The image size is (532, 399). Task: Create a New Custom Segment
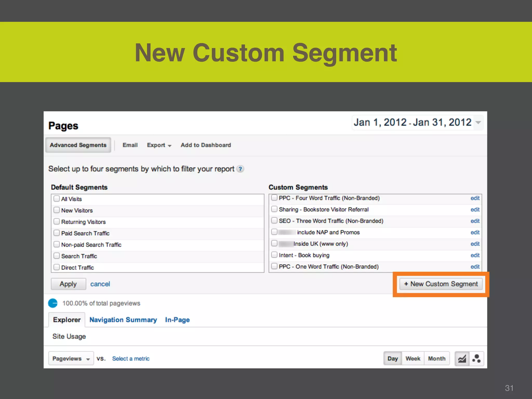coord(441,284)
